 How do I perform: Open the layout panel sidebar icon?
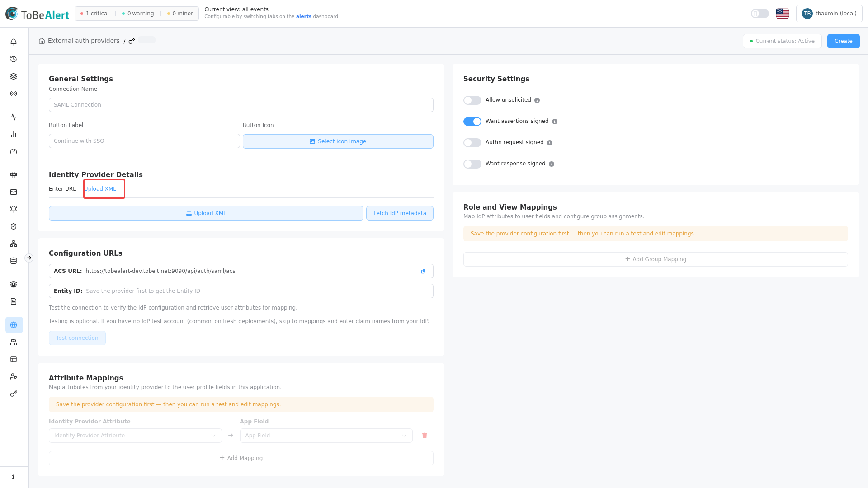pyautogui.click(x=14, y=359)
